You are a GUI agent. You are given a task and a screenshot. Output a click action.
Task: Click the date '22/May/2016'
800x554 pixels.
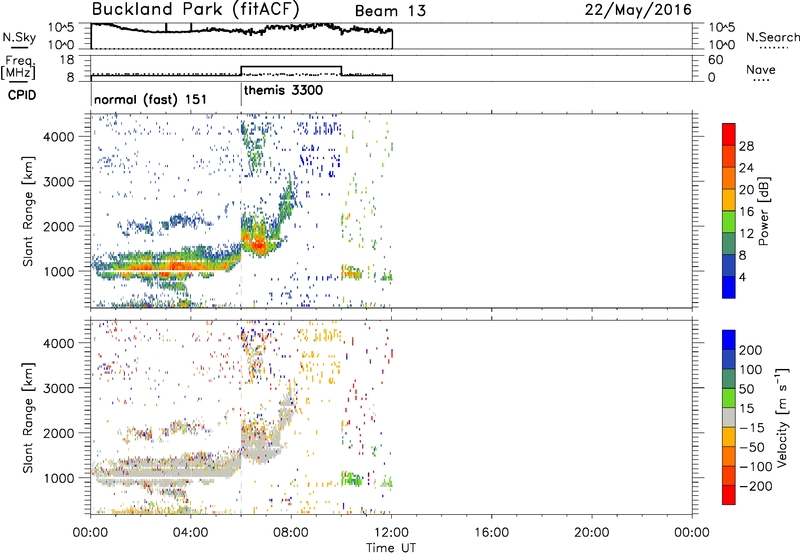pos(638,10)
